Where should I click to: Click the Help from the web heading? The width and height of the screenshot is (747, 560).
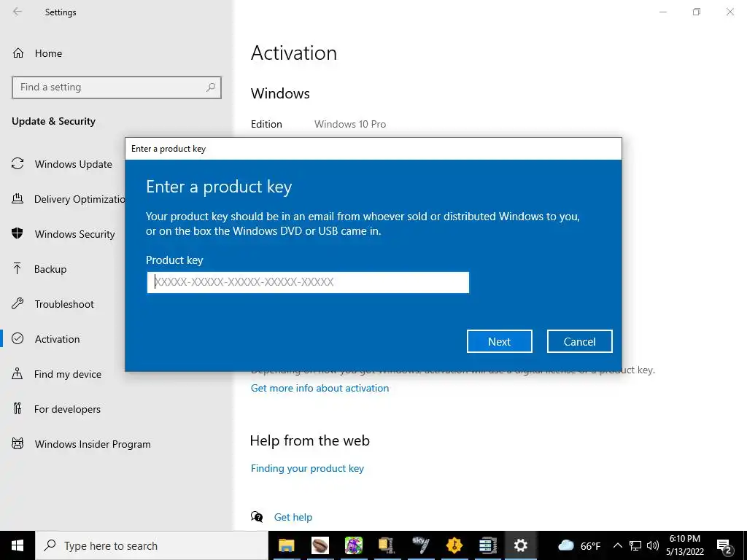click(x=309, y=440)
